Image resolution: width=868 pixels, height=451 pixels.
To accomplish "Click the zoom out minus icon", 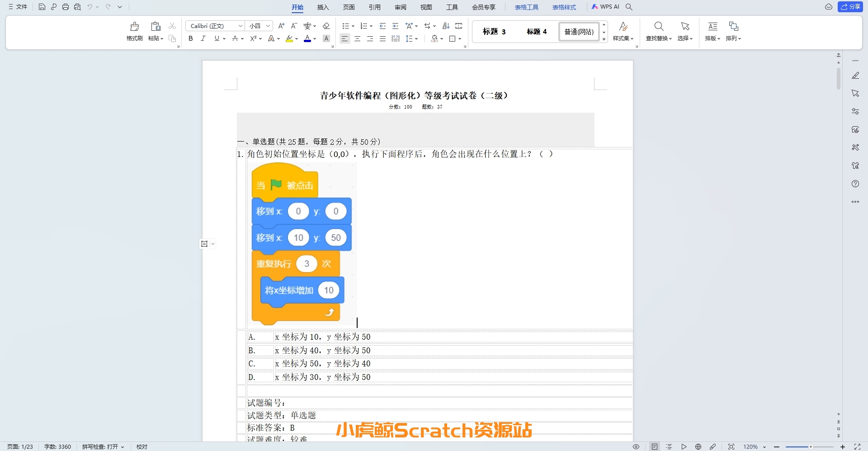I will pos(777,446).
